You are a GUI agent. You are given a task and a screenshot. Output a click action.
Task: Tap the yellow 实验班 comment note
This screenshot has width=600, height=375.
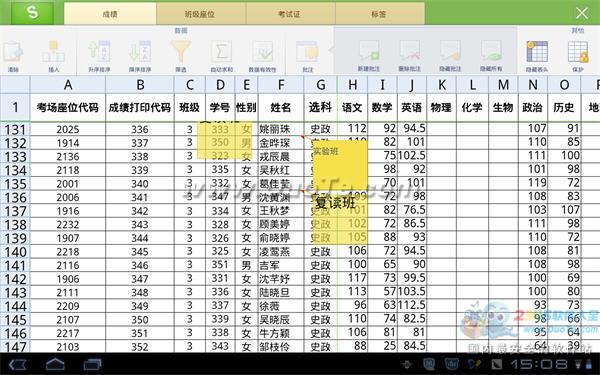[340, 165]
